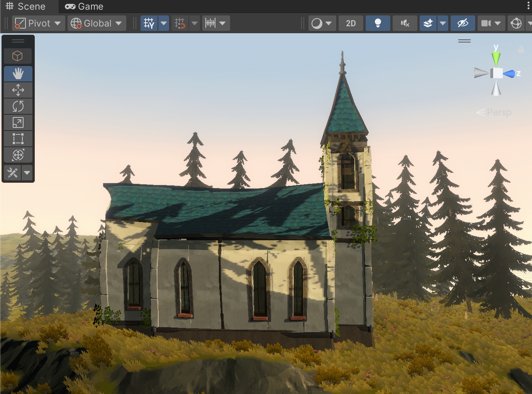Click the green Y axis gizmo cone
This screenshot has width=532, height=394.
click(x=496, y=58)
